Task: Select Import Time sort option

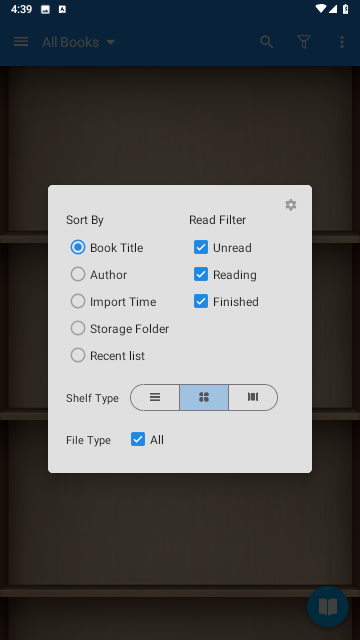Action: click(113, 301)
